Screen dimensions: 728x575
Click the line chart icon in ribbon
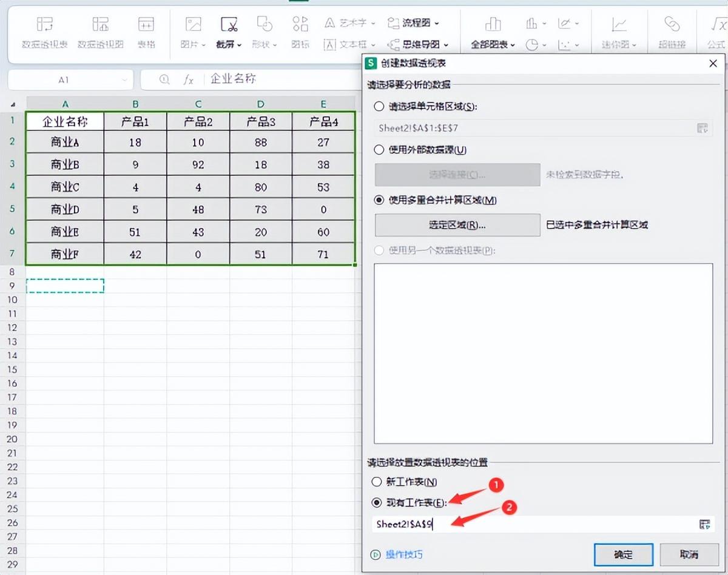(x=564, y=24)
